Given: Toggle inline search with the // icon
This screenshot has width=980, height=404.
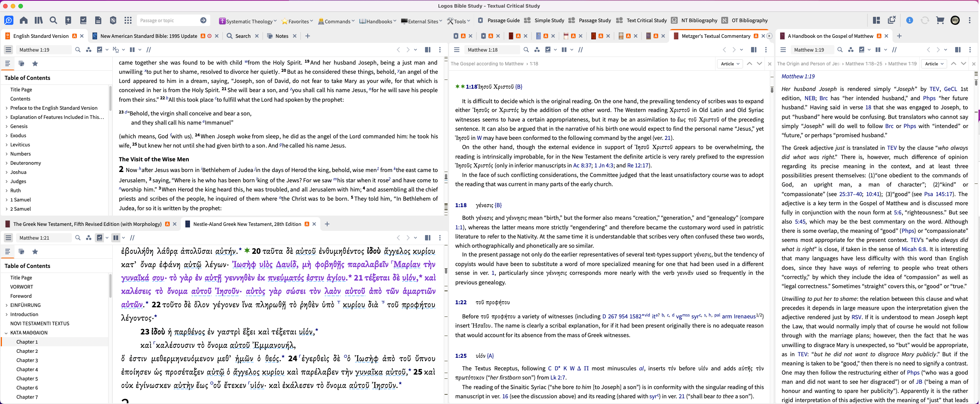Looking at the screenshot, I should tap(149, 49).
